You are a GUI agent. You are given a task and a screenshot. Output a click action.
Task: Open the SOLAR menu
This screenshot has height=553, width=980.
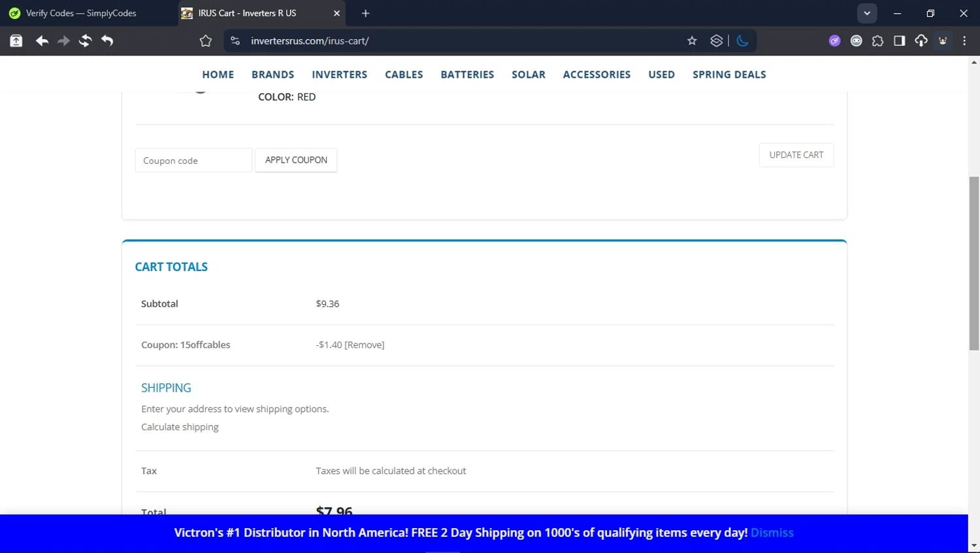point(529,74)
